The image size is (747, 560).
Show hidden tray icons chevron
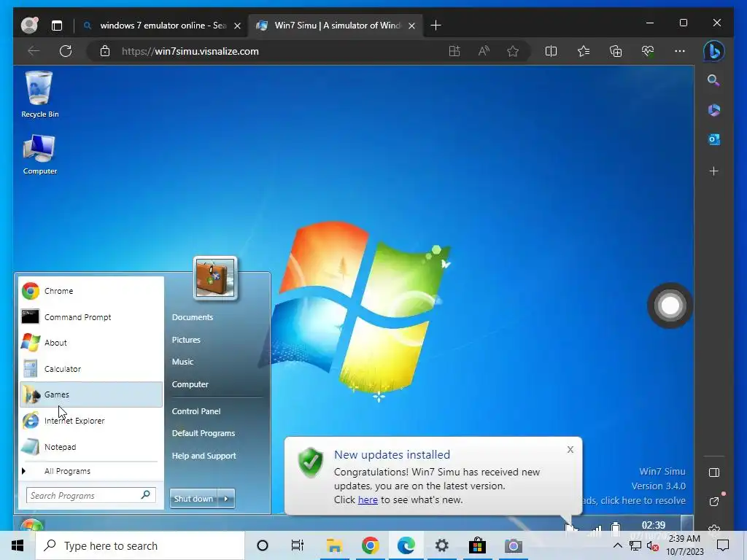click(x=617, y=545)
